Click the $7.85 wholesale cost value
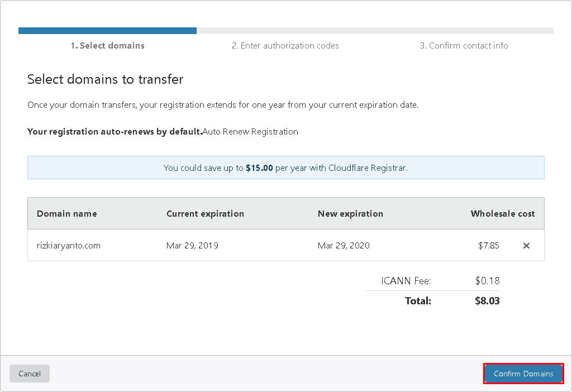Viewport: 572px width, 392px height. click(488, 245)
